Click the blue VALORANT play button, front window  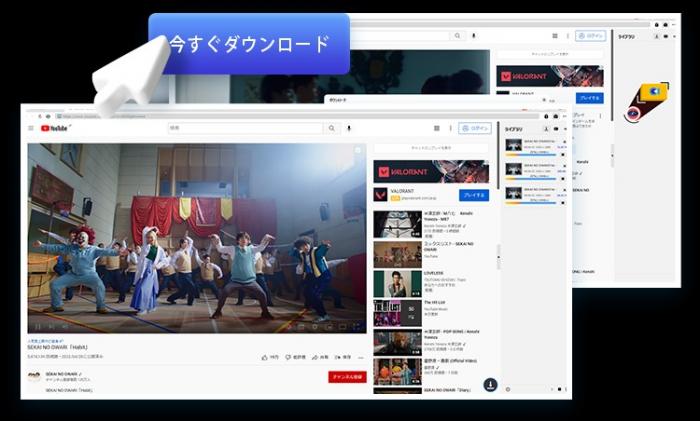tap(474, 195)
